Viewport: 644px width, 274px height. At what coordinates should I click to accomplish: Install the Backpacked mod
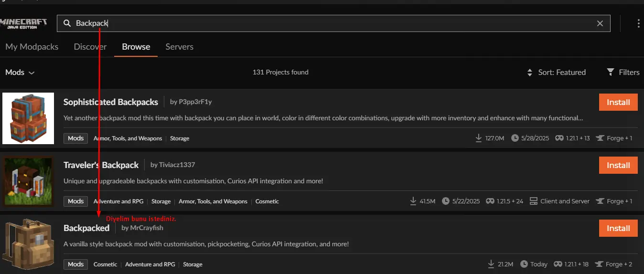[x=618, y=228]
